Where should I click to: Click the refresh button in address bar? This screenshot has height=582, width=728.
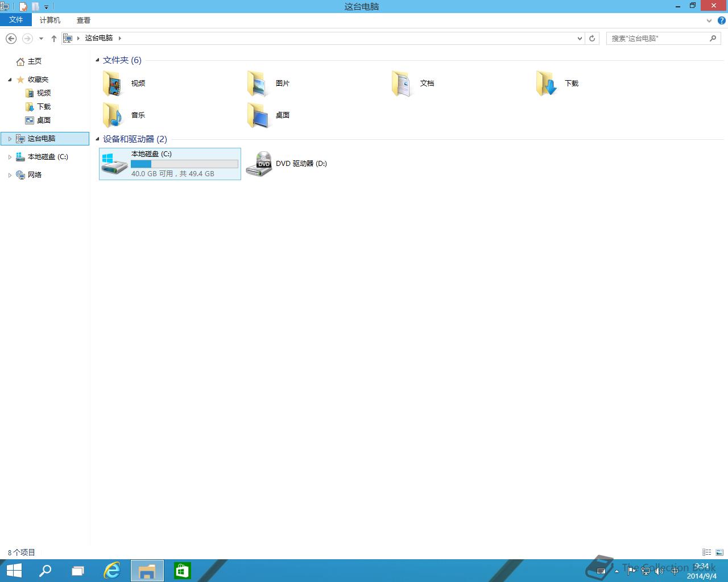pyautogui.click(x=592, y=38)
